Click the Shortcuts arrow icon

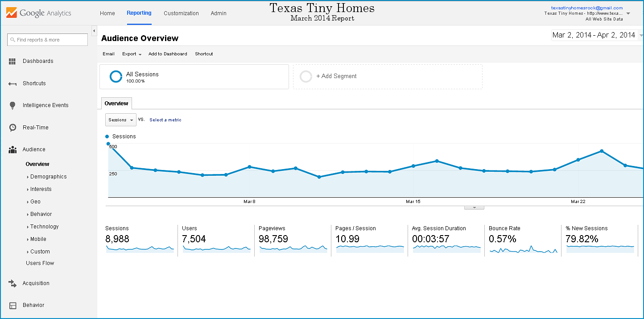[12, 83]
